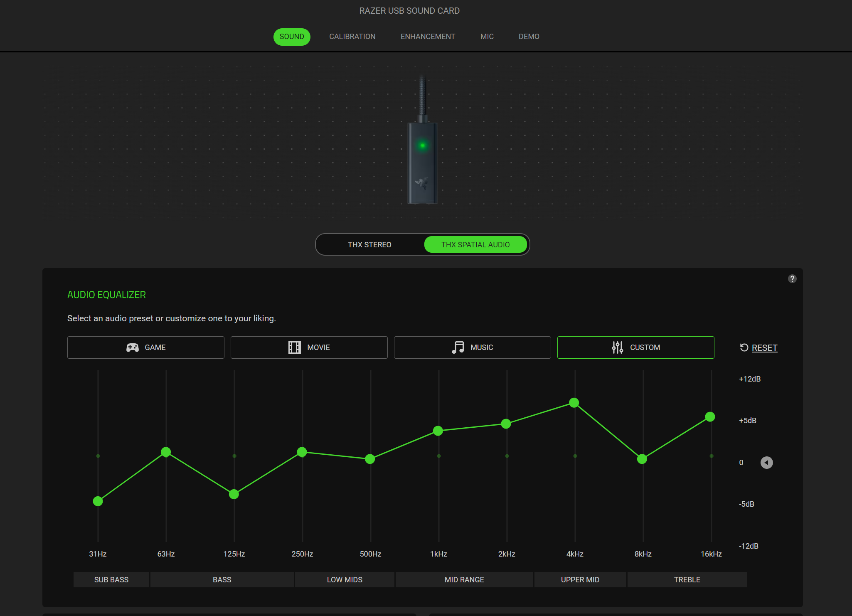
Task: Click the BASS range label
Action: point(222,579)
